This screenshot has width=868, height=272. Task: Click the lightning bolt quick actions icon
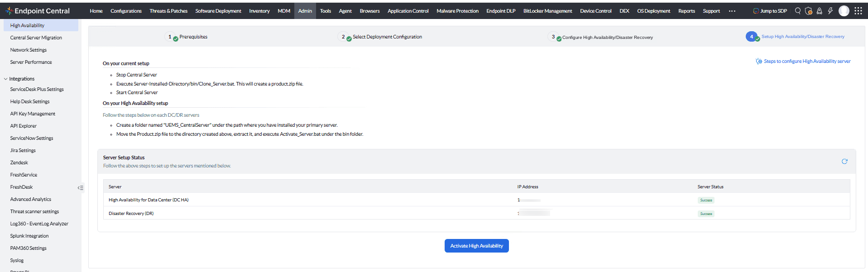tap(830, 11)
